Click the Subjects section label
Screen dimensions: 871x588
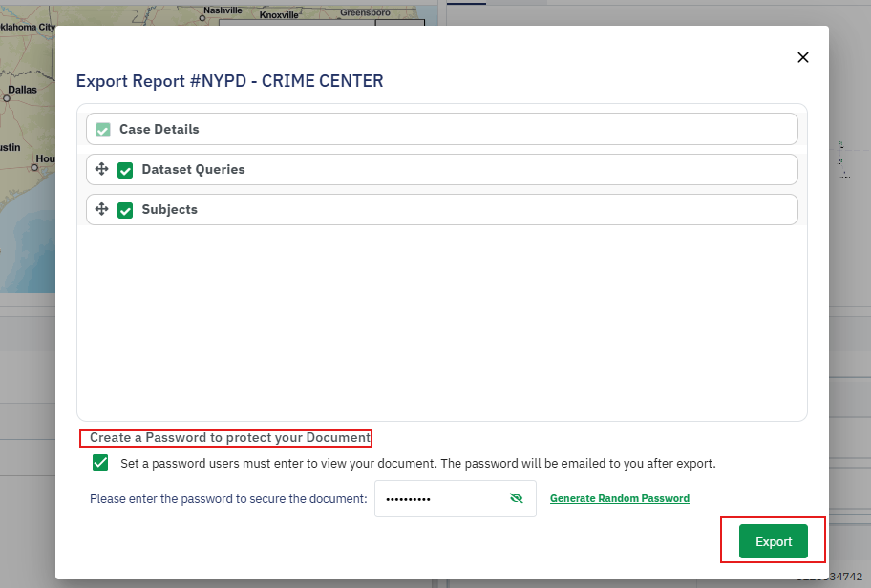click(x=170, y=209)
